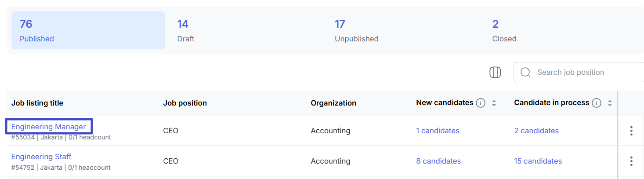View 2 candidates in process link

[536, 131]
